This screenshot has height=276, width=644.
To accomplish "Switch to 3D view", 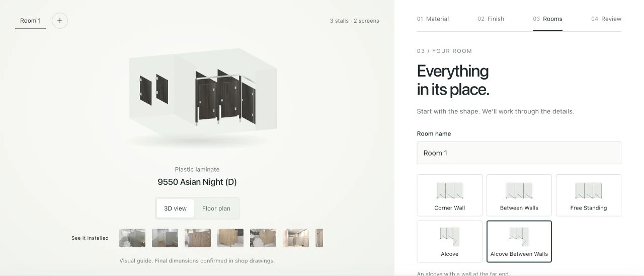I will tap(175, 209).
